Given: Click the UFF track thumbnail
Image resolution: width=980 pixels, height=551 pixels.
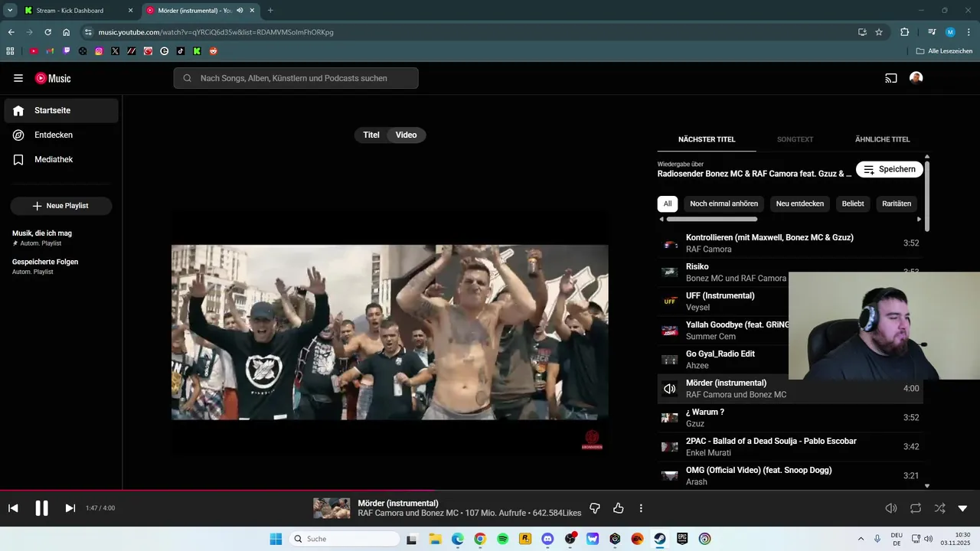Looking at the screenshot, I should [x=670, y=302].
